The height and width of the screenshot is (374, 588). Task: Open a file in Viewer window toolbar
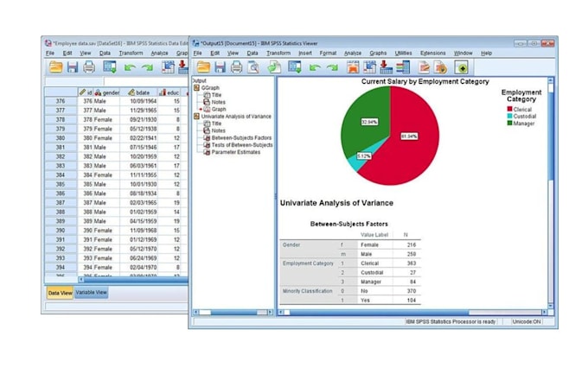point(203,67)
